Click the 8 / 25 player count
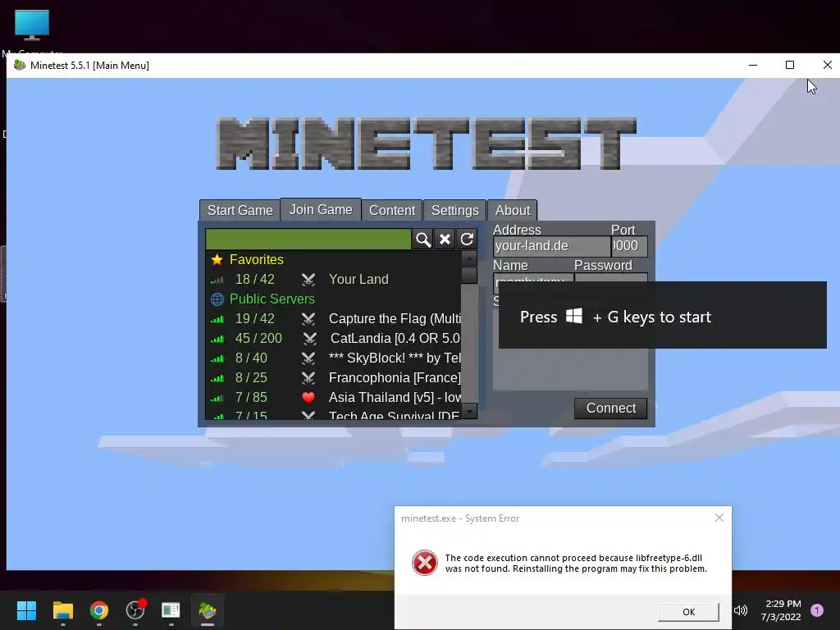Screen dimensions: 840x630 pyautogui.click(x=251, y=377)
